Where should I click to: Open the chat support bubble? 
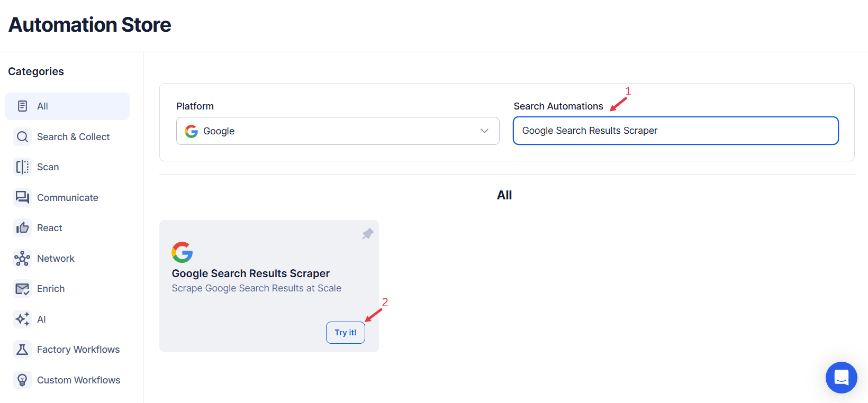(841, 378)
